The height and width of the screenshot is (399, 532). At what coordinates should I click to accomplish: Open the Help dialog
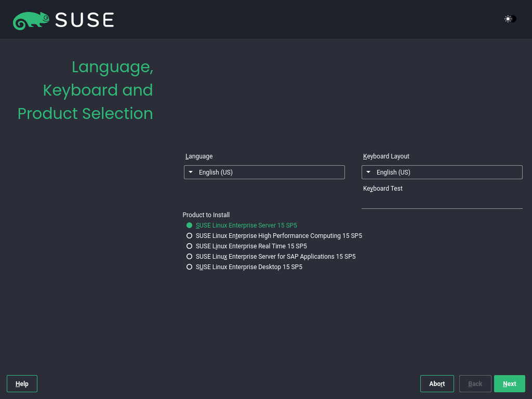click(x=22, y=383)
